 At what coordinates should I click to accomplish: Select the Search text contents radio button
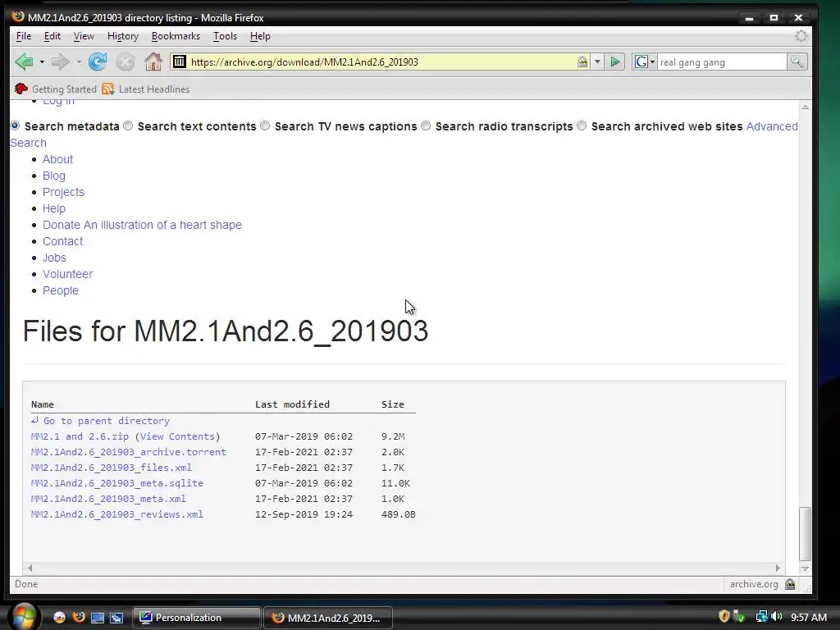point(128,126)
